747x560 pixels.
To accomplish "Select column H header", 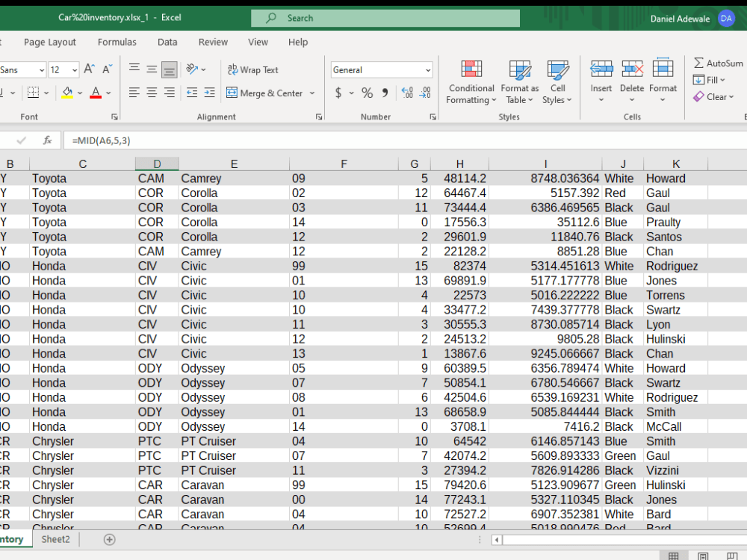I will [459, 164].
